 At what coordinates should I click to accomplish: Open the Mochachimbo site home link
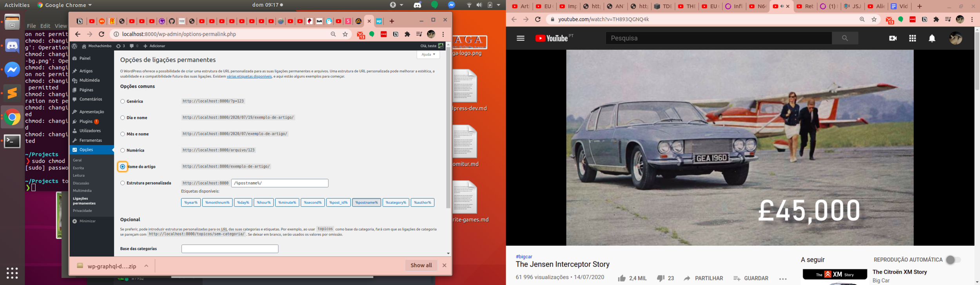96,46
